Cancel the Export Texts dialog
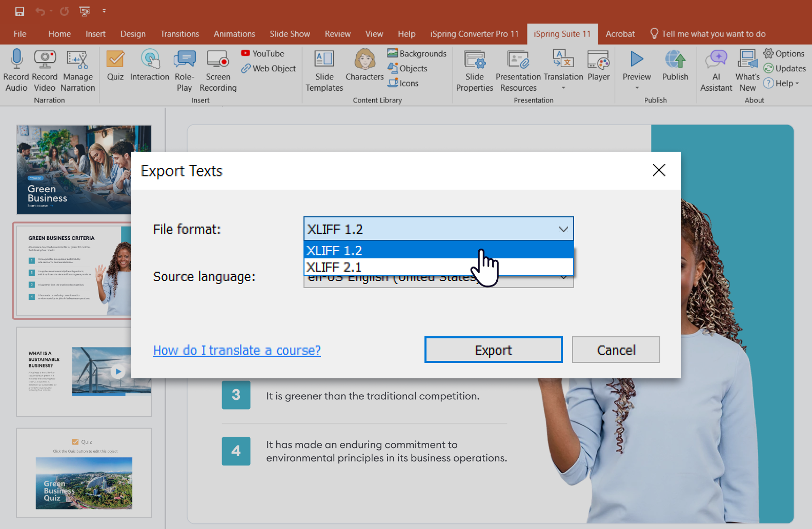The image size is (812, 529). point(616,350)
